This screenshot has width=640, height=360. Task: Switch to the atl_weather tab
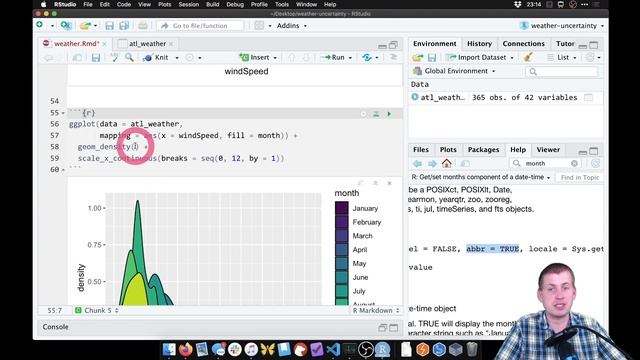(x=147, y=44)
